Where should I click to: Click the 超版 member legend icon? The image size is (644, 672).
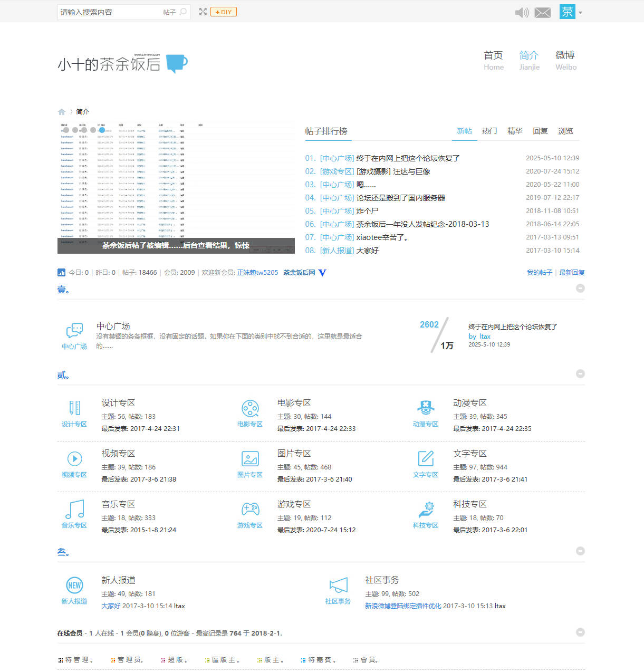pos(164,660)
